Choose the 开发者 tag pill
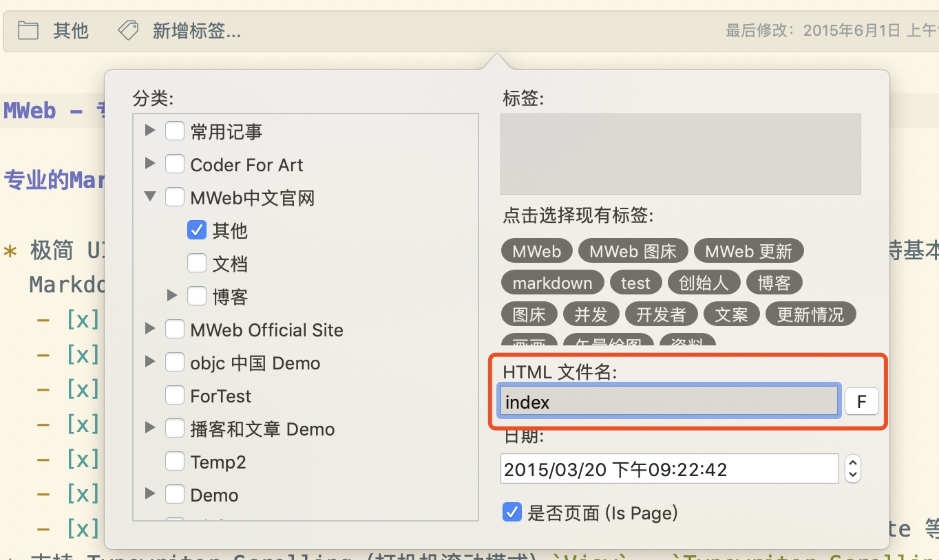 click(x=661, y=315)
